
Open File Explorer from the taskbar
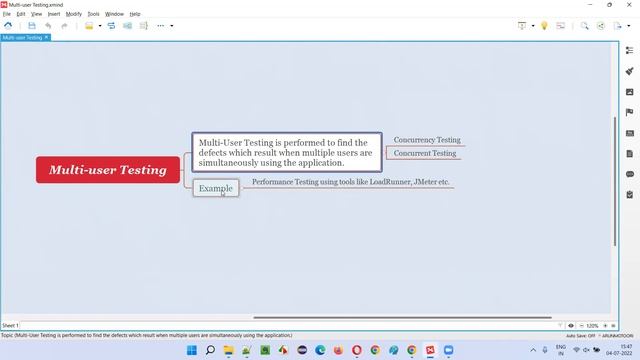(229, 350)
